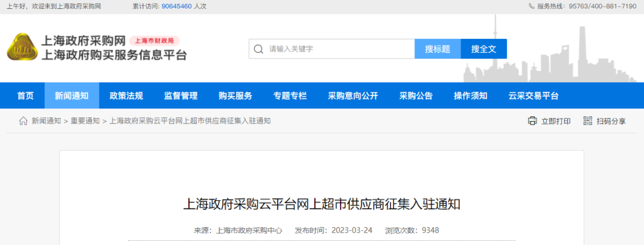Image resolution: width=644 pixels, height=245 pixels.
Task: Open the 采购意向公开 navigation tab
Action: 353,95
